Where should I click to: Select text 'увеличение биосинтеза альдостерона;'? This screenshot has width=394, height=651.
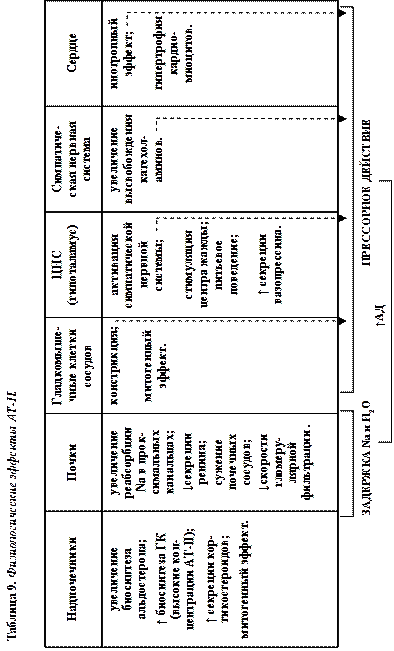click(x=128, y=579)
